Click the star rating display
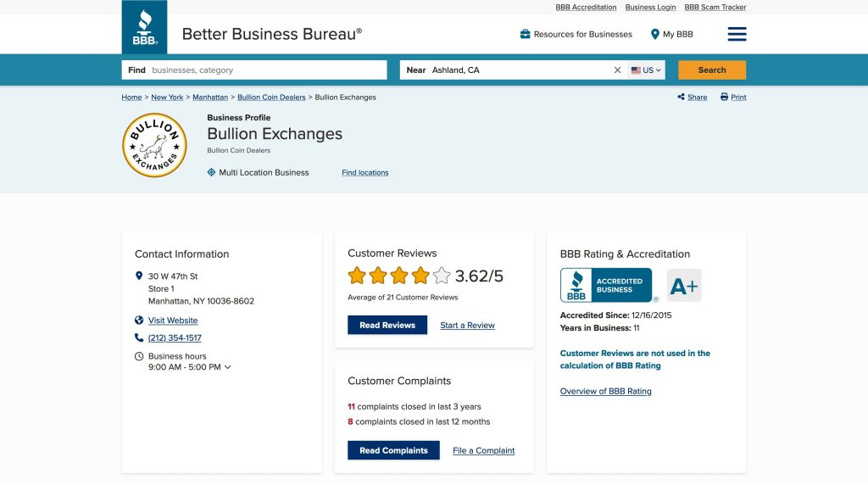This screenshot has height=485, width=868. [x=398, y=276]
